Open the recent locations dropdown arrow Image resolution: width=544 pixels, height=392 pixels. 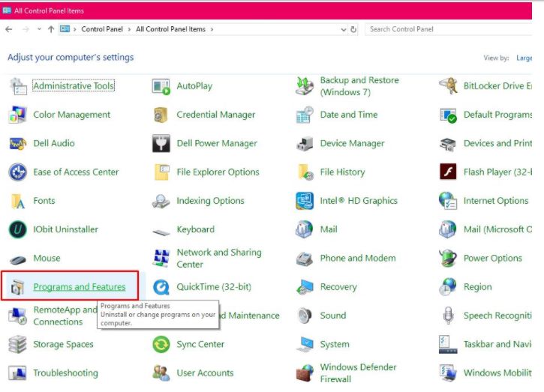[39, 29]
